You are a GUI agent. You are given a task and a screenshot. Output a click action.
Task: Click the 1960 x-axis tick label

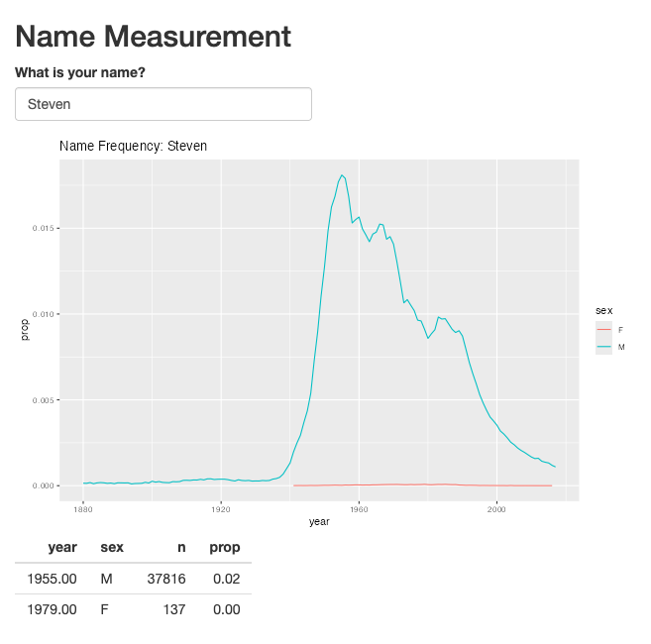pyautogui.click(x=359, y=509)
